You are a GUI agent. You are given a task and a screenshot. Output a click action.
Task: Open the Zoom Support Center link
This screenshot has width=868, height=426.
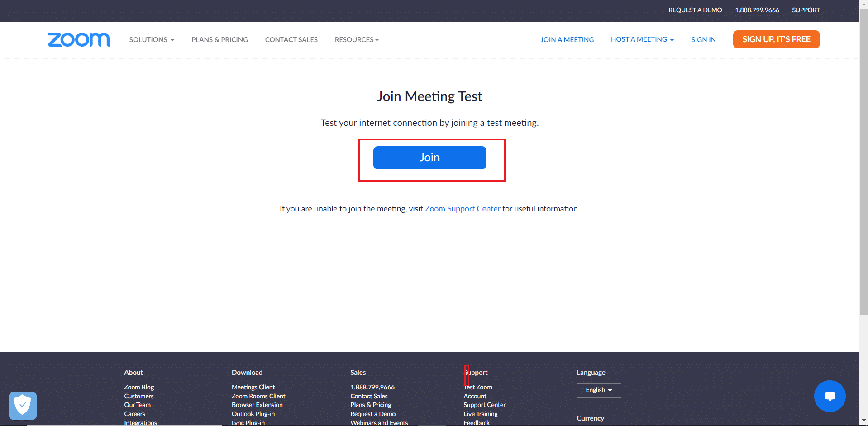[463, 209]
